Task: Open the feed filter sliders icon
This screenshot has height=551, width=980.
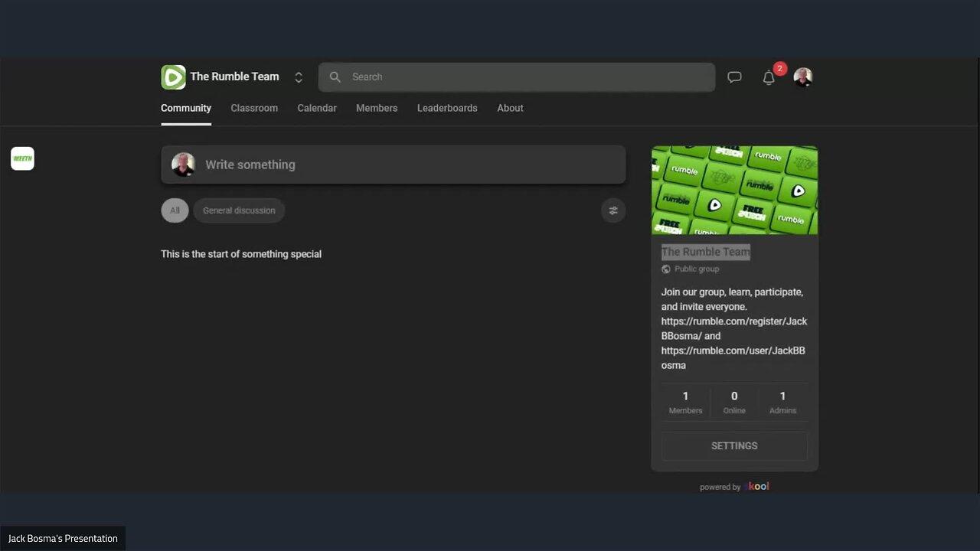Action: pyautogui.click(x=612, y=210)
